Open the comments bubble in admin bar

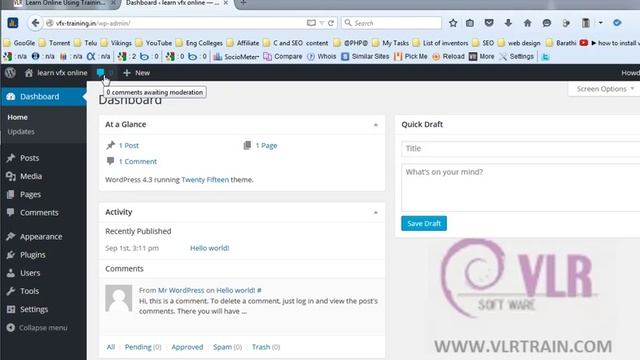click(x=100, y=73)
